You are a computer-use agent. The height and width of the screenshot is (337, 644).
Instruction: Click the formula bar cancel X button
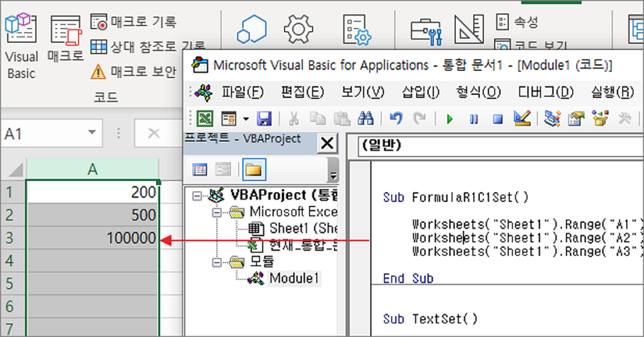pyautogui.click(x=153, y=133)
